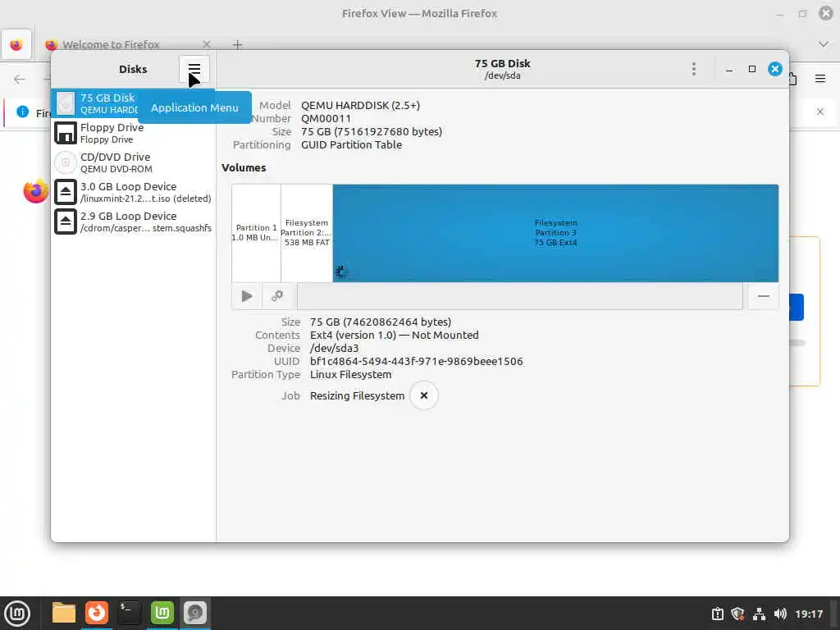Cancel the Resizing Filesystem job
Image resolution: width=840 pixels, height=630 pixels.
pos(424,395)
